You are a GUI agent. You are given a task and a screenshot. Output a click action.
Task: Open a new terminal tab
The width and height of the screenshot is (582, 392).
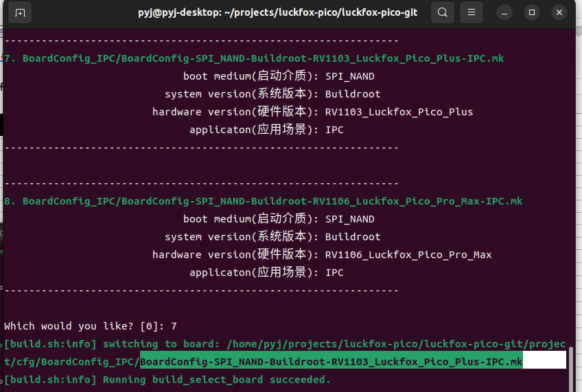[20, 12]
